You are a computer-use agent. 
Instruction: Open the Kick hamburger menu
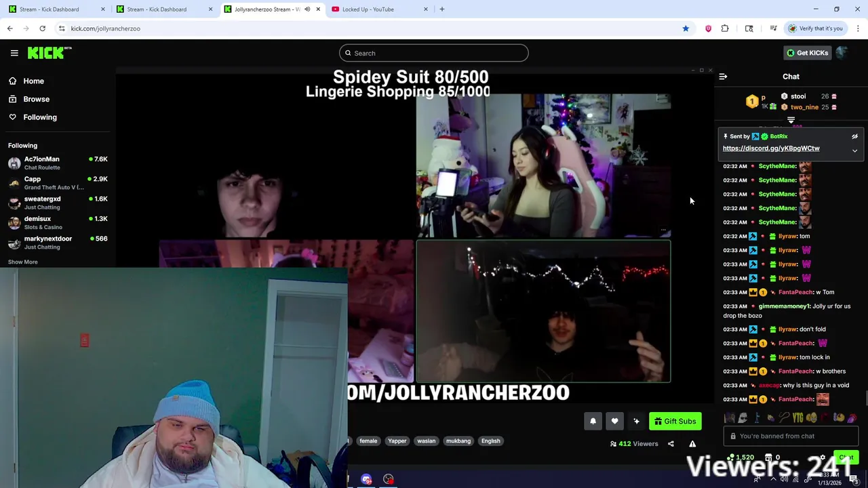(x=14, y=53)
